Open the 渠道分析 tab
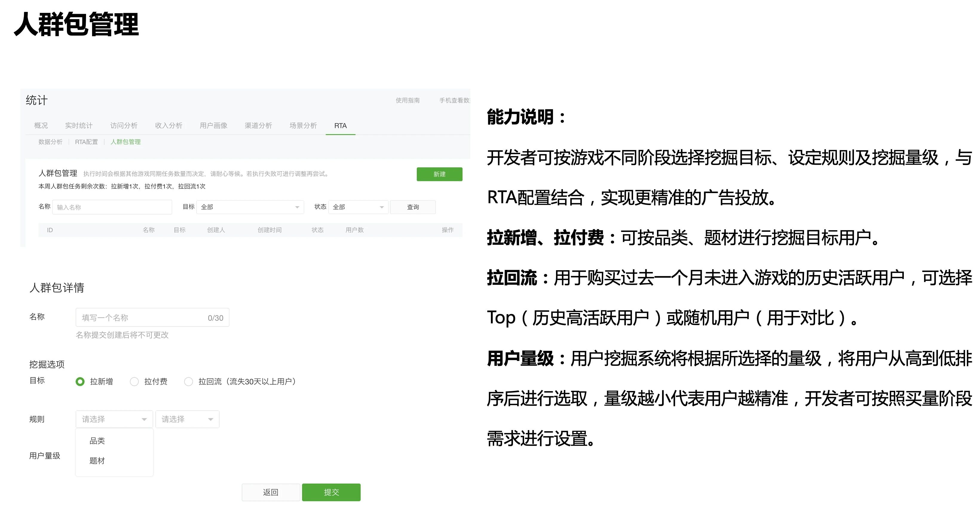Viewport: 980px width, 526px height. tap(258, 126)
